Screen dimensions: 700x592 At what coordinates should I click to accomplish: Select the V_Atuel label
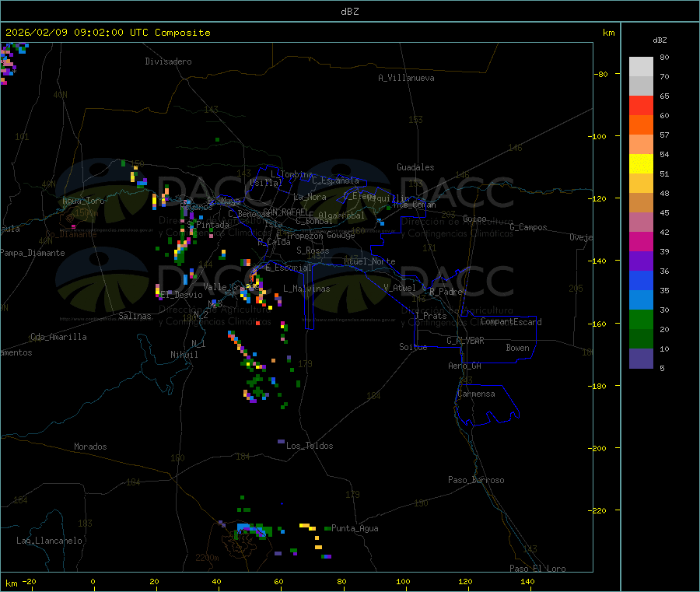coord(400,288)
